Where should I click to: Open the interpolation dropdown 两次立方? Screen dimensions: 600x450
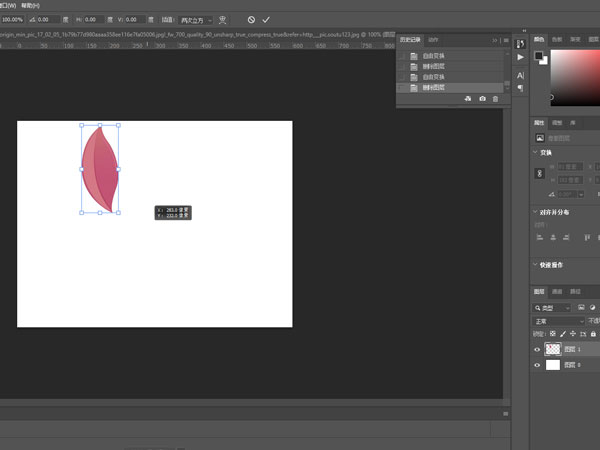pyautogui.click(x=195, y=19)
